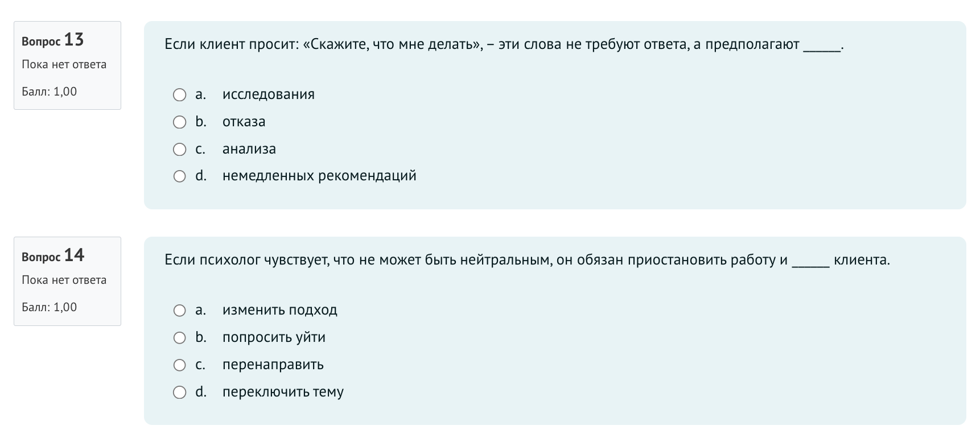The image size is (980, 446).
Task: Select radio option «немедленных рекомендаций»
Action: (x=180, y=176)
